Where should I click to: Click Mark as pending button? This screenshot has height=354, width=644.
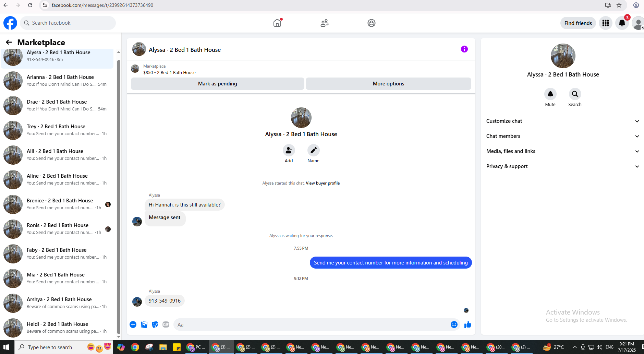[x=218, y=84]
